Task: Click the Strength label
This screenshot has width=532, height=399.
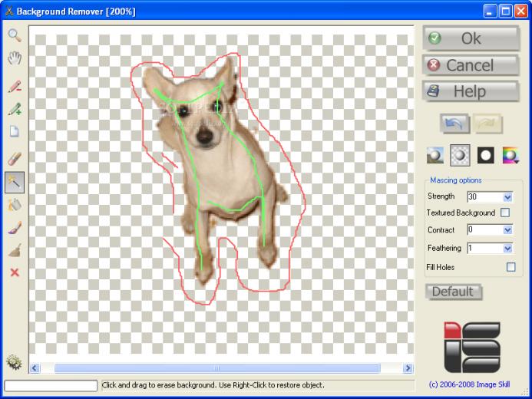Action: [441, 196]
